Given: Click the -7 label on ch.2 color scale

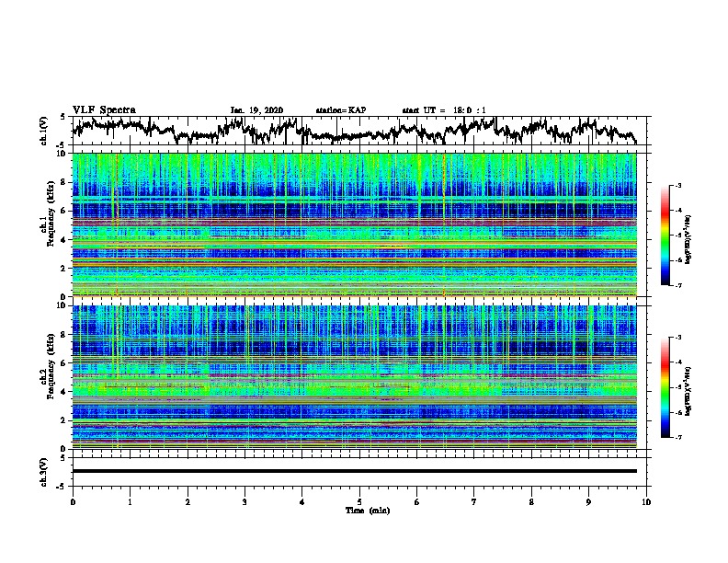Looking at the screenshot, I should coord(677,438).
